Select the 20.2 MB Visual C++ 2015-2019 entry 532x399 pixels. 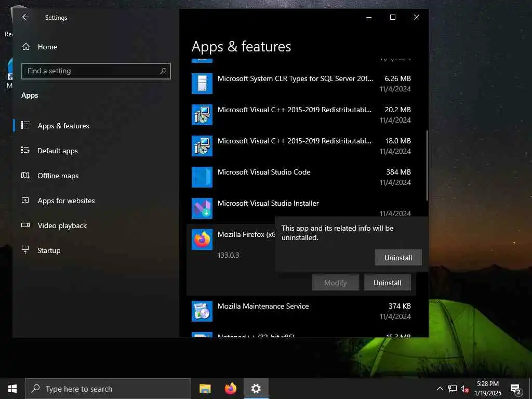(301, 115)
